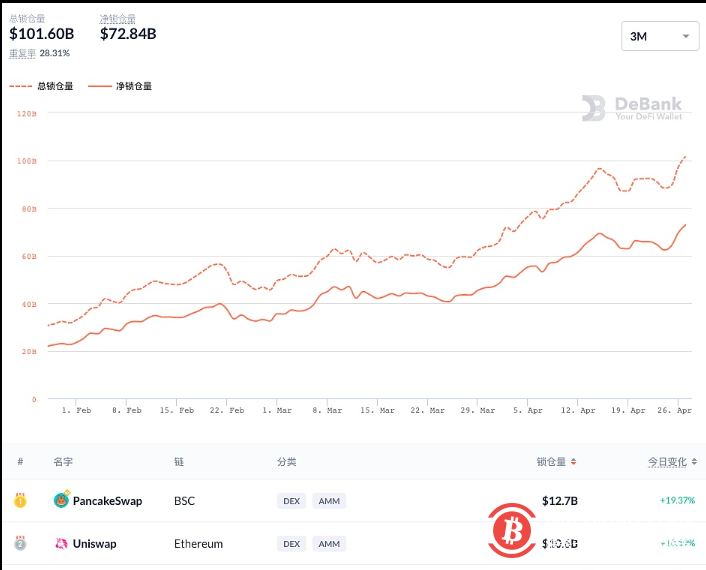Sort by 今日变化 using its sort arrows
Screen dimensions: 706x570
pyautogui.click(x=695, y=462)
